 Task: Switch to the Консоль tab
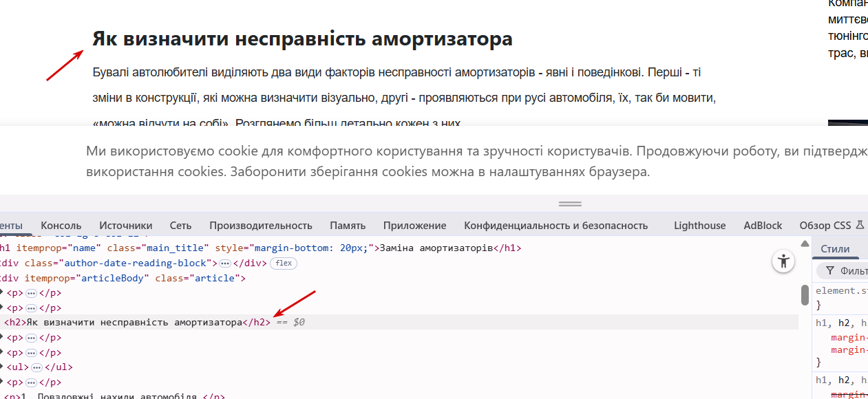tap(61, 225)
